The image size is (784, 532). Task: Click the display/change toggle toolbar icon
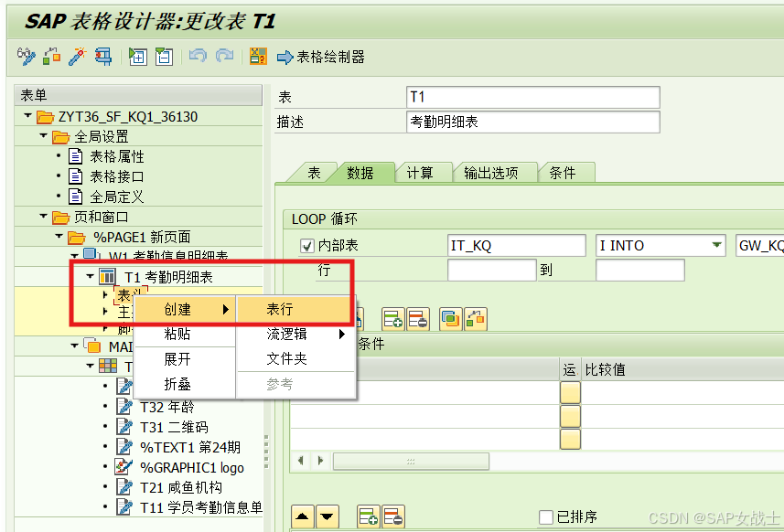coord(26,57)
